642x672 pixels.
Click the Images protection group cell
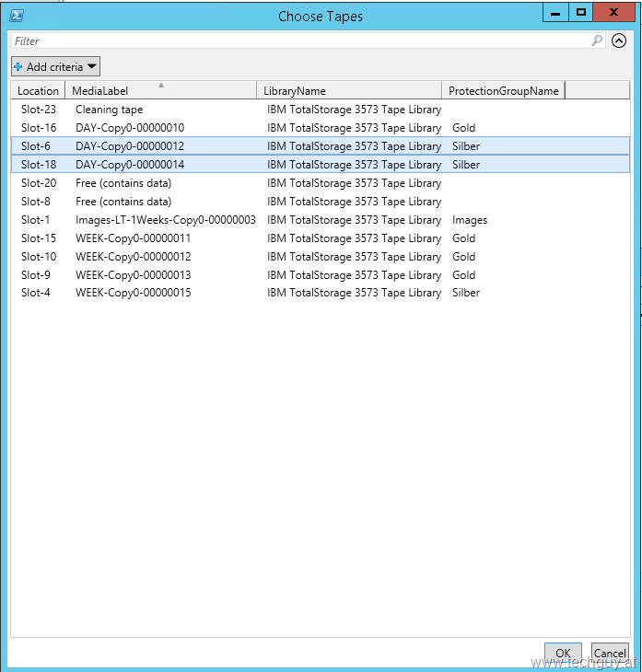470,220
